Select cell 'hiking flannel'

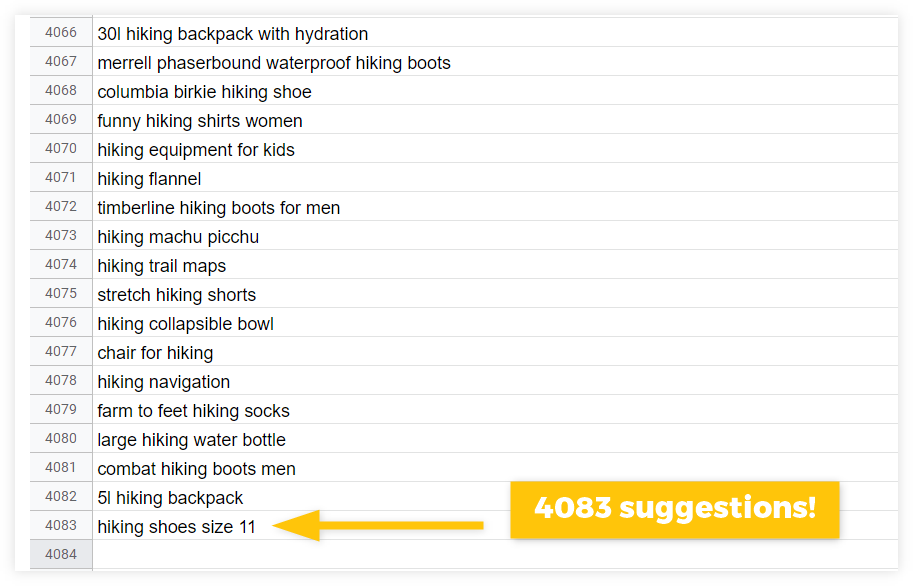tap(495, 178)
